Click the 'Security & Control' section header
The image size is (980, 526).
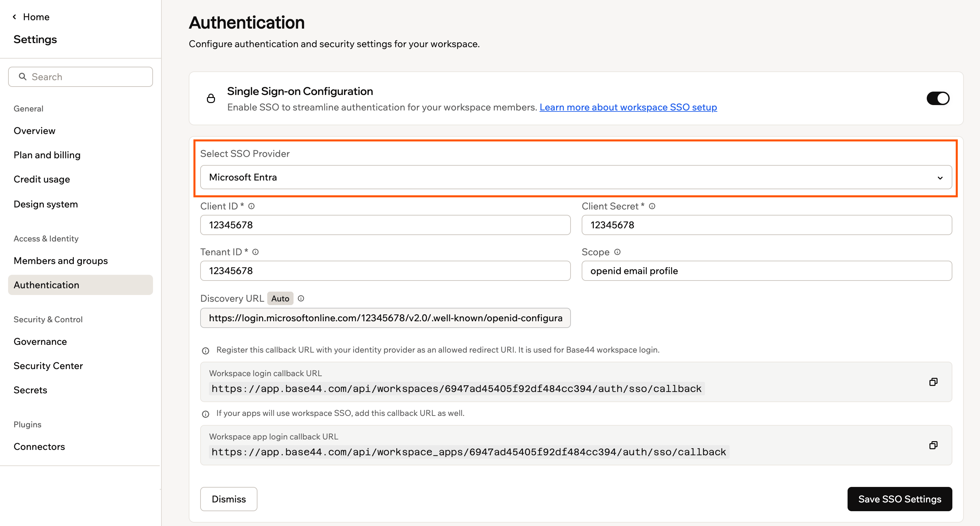pyautogui.click(x=48, y=319)
